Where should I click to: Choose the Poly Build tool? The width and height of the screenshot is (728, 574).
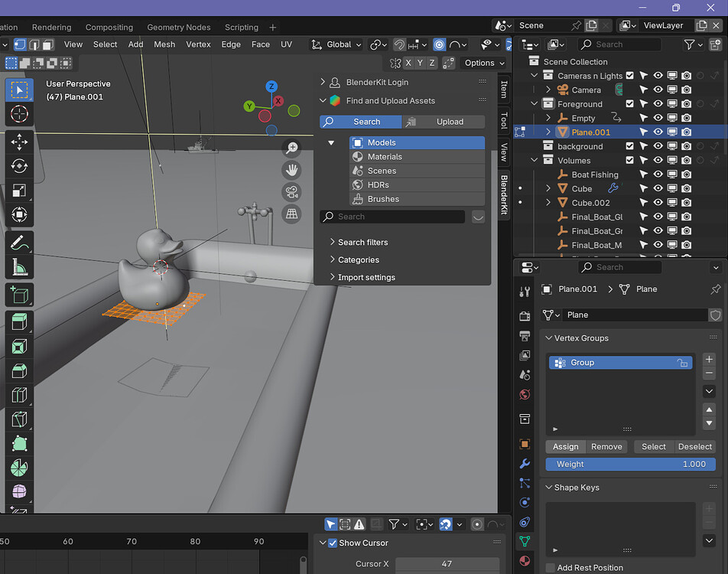19,443
